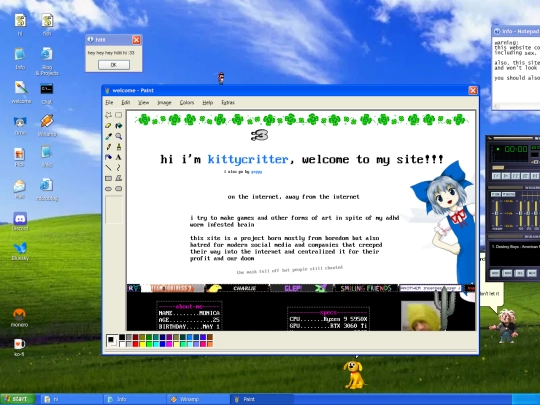
Task: Choose the Eraser tool in Paint
Action: click(108, 126)
